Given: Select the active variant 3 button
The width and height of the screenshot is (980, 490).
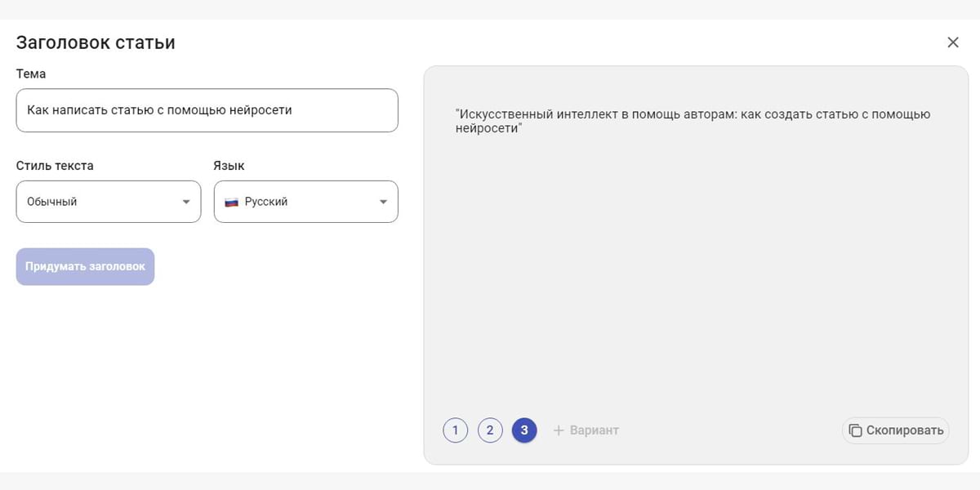Looking at the screenshot, I should click(x=524, y=430).
